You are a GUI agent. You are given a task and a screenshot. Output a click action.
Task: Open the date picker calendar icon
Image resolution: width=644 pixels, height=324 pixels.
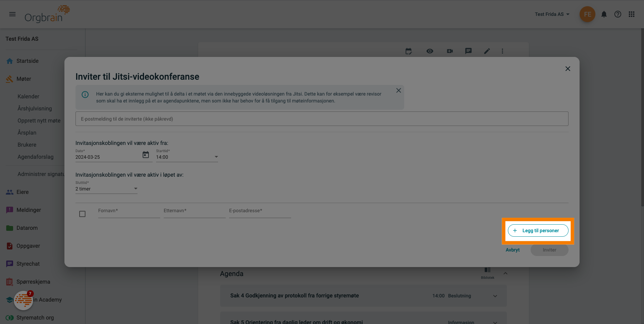(x=146, y=155)
